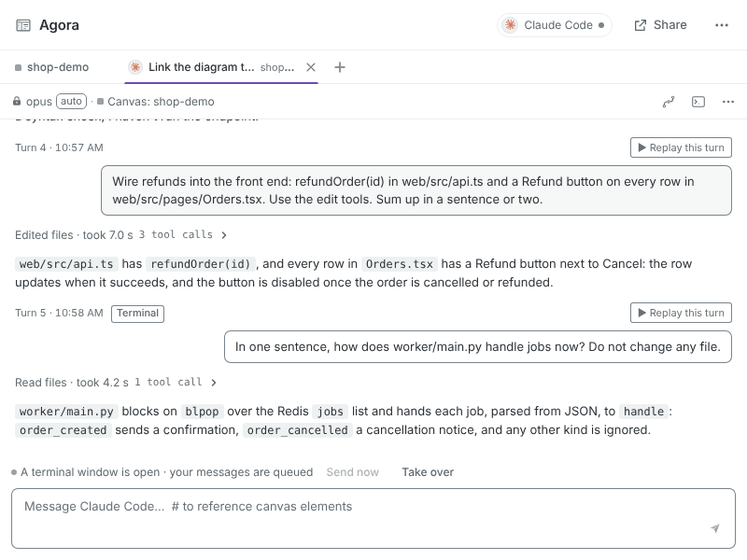This screenshot has width=747, height=560.
Task: Click the order_cancelled code chip
Action: (297, 430)
